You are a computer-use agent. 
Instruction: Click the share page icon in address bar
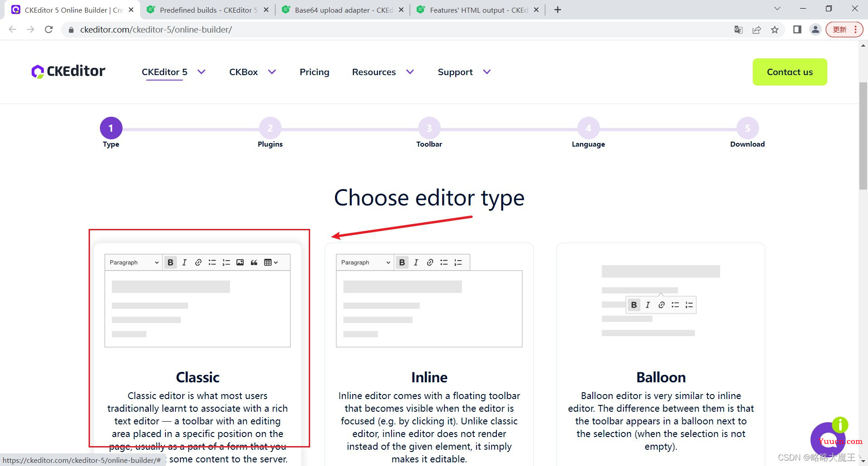tap(757, 29)
